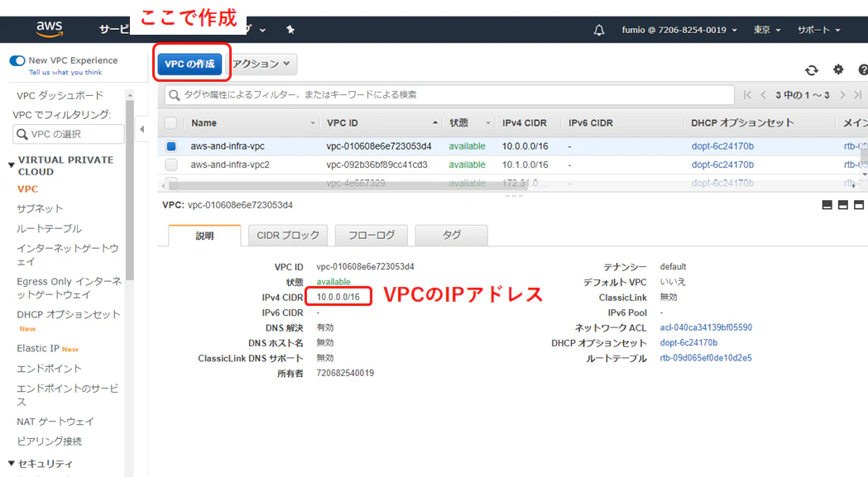The width and height of the screenshot is (868, 477).
Task: Click the IPv6 CIDR column header
Action: pos(590,123)
